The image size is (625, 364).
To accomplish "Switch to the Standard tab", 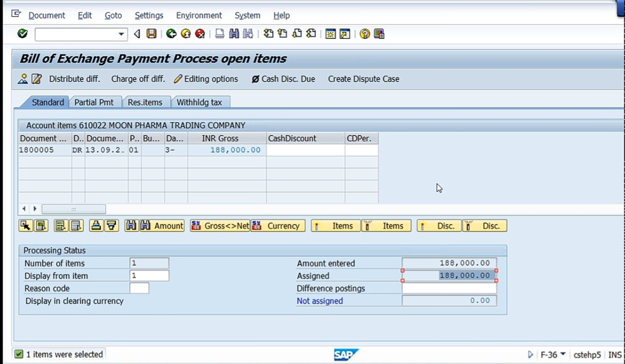I will (48, 102).
